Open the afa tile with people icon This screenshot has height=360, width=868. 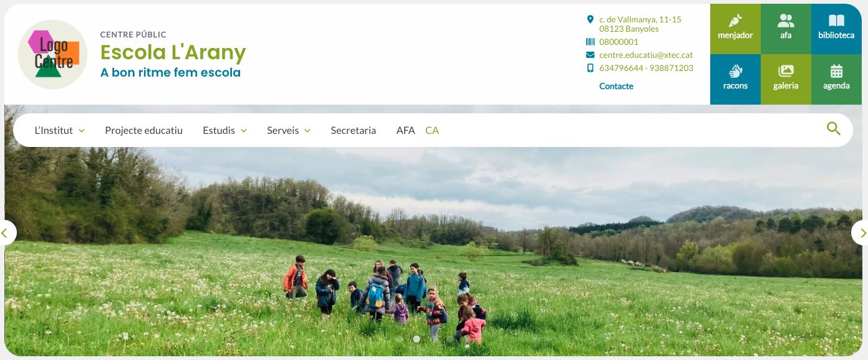[786, 29]
